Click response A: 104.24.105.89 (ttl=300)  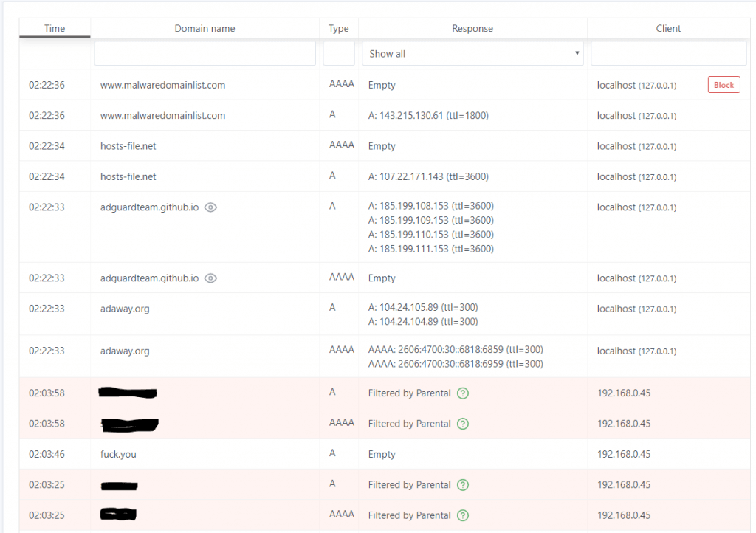click(x=423, y=307)
